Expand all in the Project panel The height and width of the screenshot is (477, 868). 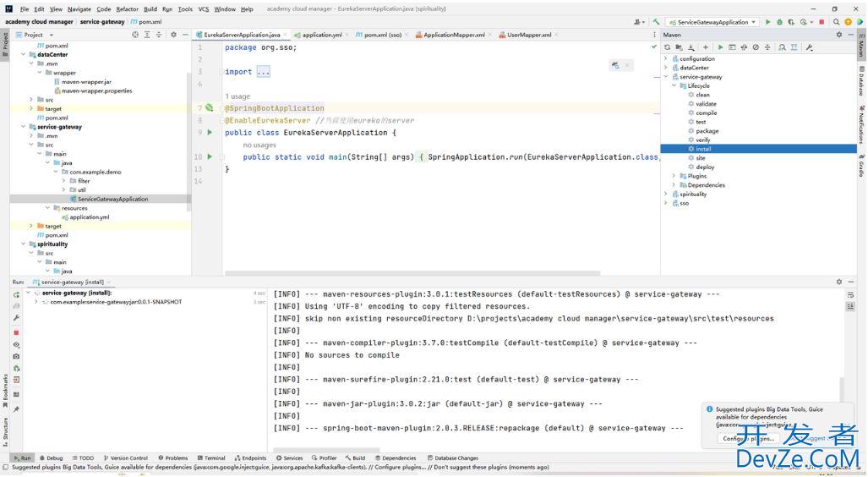[147, 35]
